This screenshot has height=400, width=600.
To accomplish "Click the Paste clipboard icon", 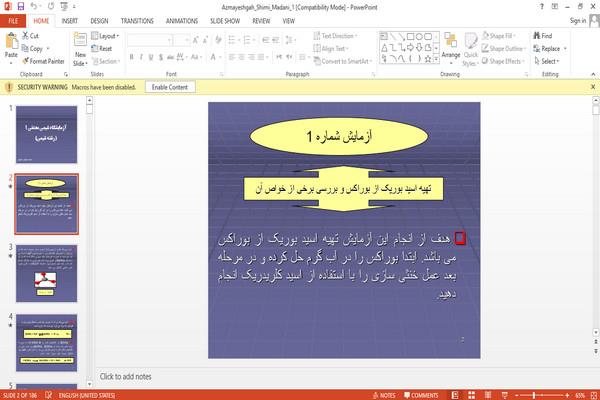I will click(x=11, y=41).
